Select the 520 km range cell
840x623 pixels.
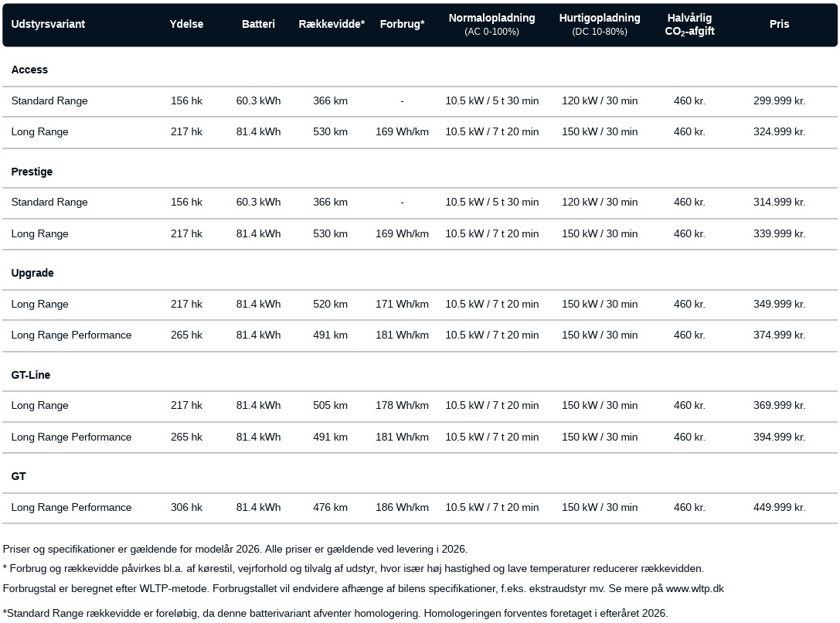click(x=330, y=304)
